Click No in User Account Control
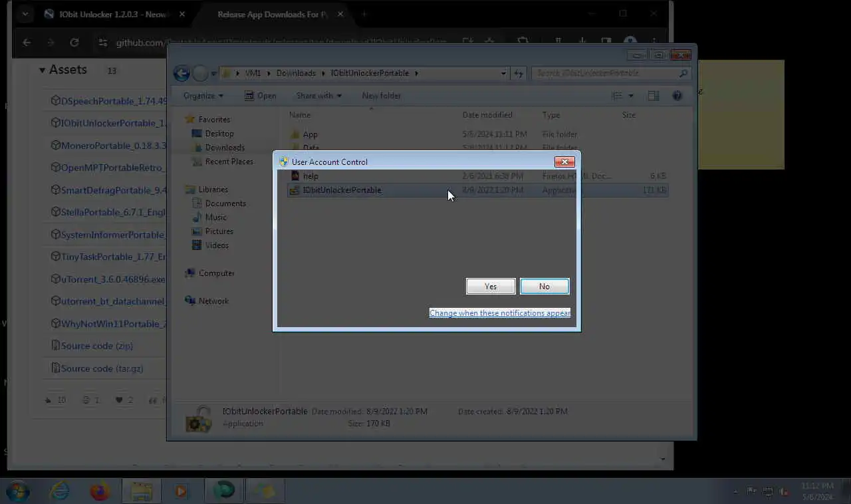 pos(545,286)
